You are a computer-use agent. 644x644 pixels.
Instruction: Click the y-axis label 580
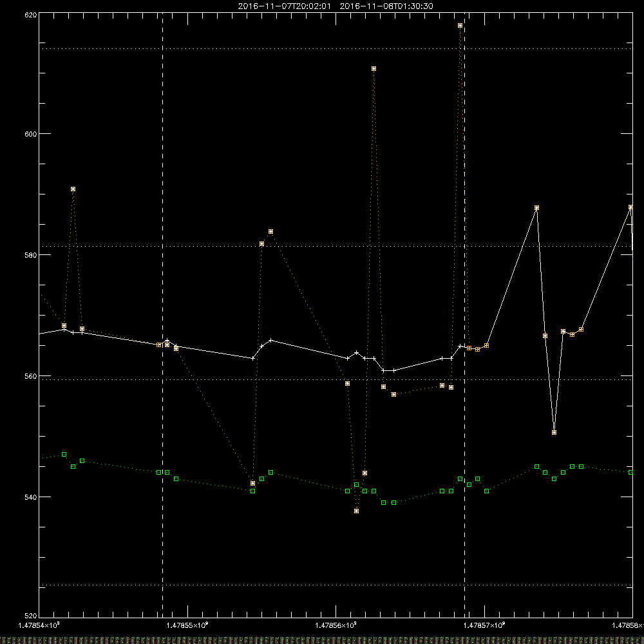point(31,254)
